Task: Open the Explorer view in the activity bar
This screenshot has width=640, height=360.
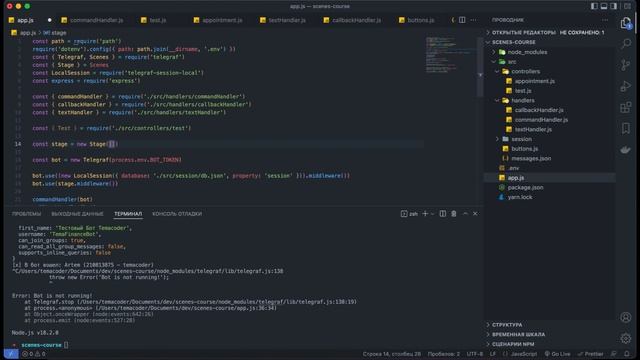Action: click(625, 23)
